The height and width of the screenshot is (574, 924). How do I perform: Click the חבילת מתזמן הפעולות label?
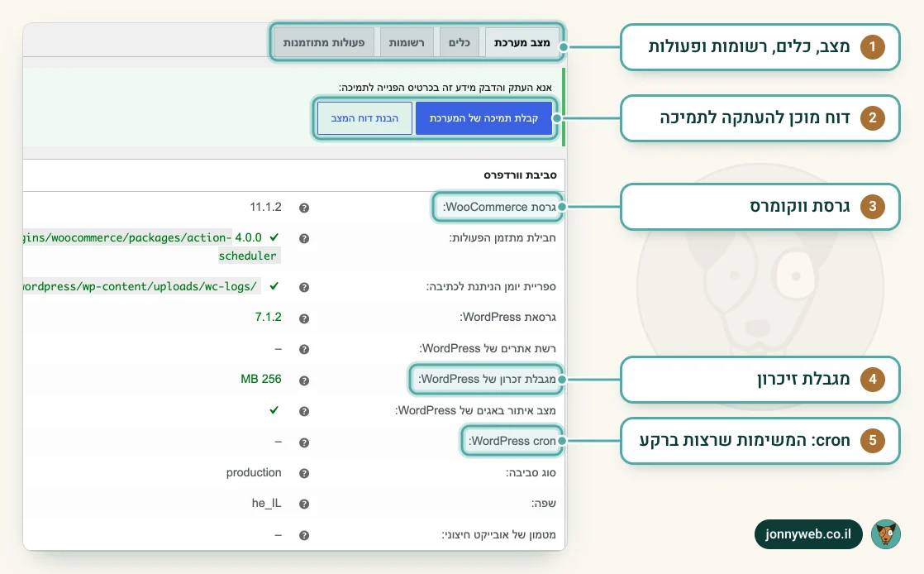coord(502,238)
